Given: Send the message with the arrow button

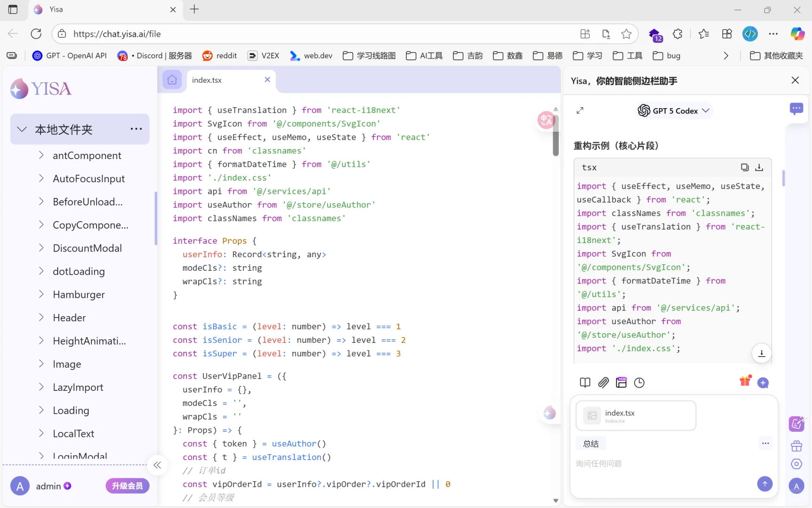Looking at the screenshot, I should pos(765,484).
